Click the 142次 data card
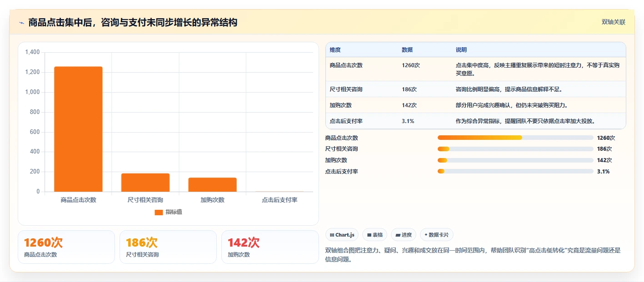This screenshot has height=282, width=644. pyautogui.click(x=270, y=247)
